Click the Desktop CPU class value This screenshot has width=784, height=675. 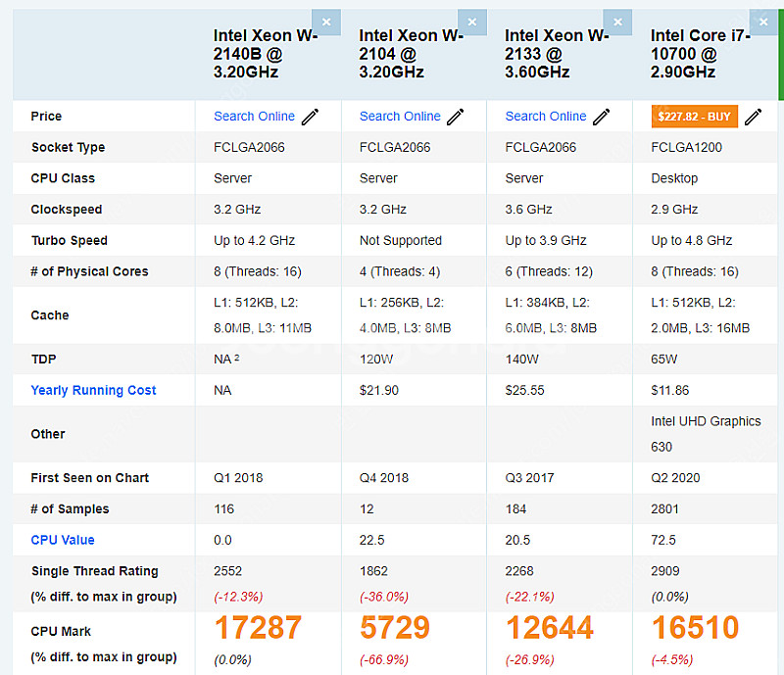[x=674, y=178]
